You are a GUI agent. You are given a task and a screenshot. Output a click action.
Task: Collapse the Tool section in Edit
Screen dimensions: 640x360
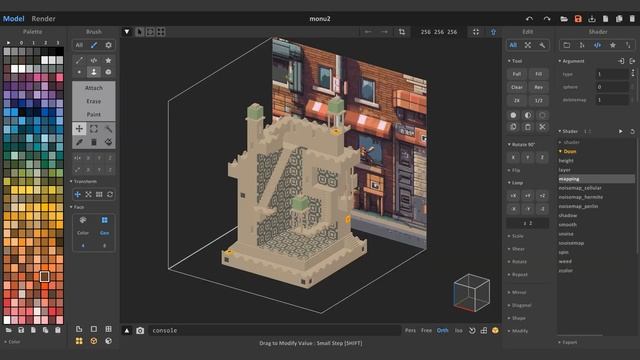(515, 61)
